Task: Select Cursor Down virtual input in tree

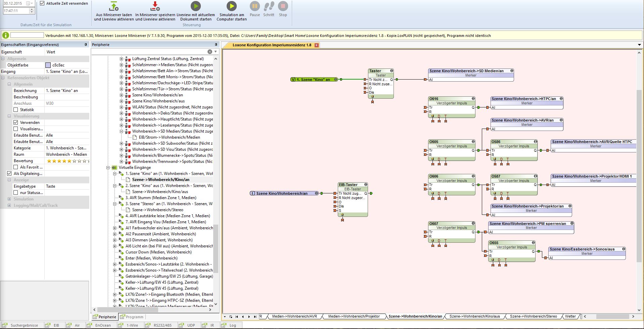Action: click(158, 252)
